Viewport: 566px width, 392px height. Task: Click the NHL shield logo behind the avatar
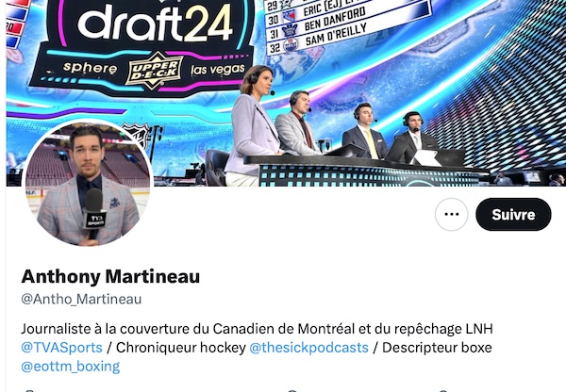137,134
